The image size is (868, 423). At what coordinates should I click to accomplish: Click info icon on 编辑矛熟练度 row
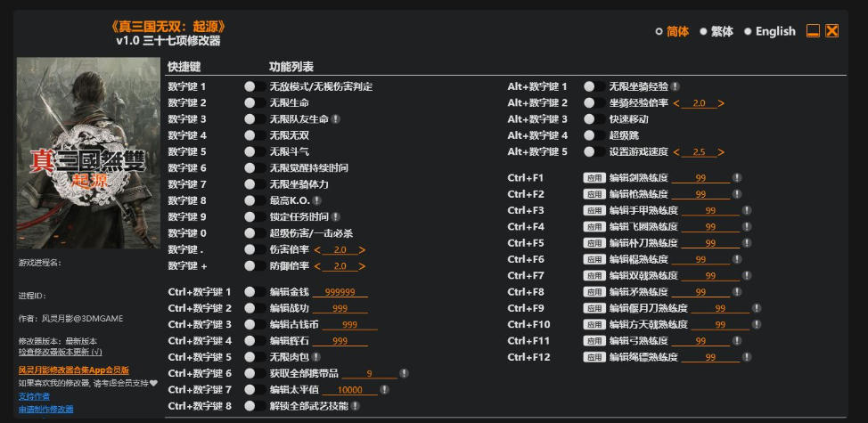coord(737,292)
